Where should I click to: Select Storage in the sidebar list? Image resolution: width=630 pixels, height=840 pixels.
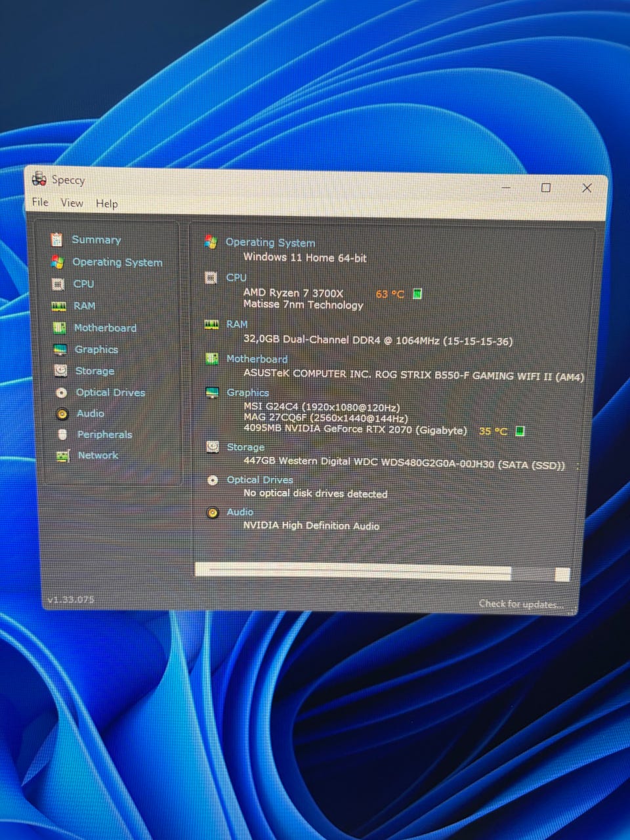pyautogui.click(x=94, y=371)
